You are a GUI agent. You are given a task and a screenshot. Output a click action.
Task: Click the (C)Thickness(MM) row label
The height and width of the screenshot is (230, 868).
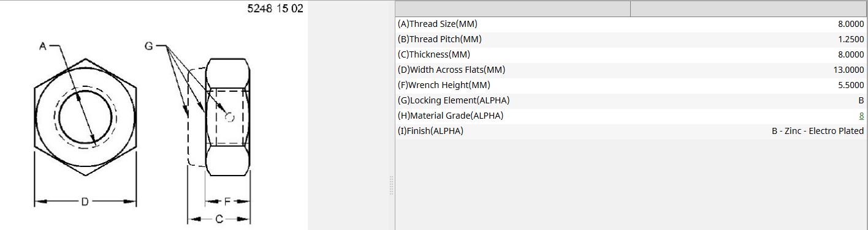pos(434,54)
